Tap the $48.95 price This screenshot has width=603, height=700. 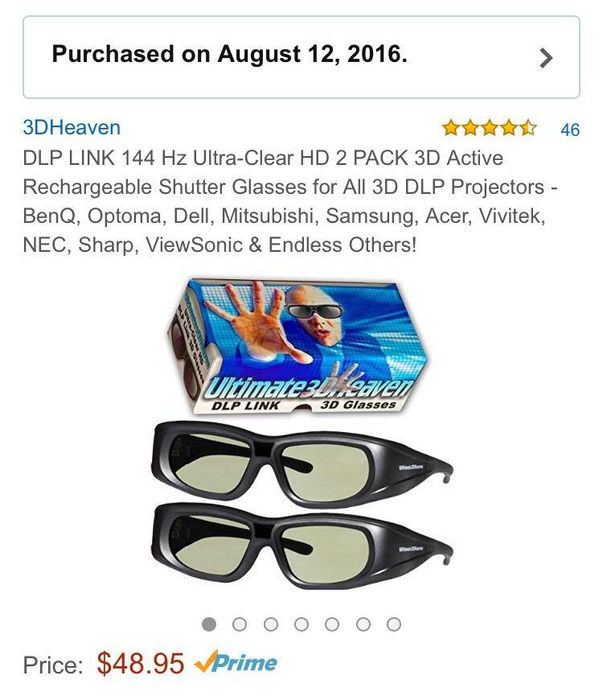point(140,664)
